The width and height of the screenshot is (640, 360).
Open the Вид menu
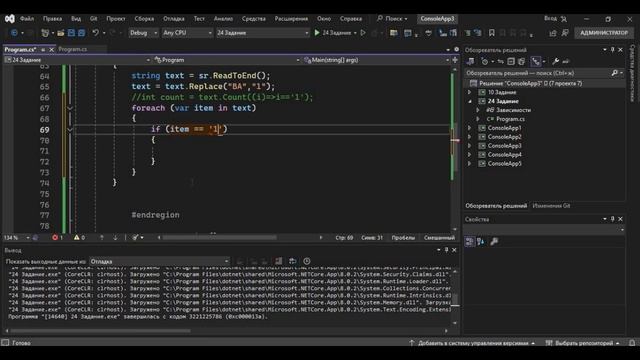[x=76, y=19]
